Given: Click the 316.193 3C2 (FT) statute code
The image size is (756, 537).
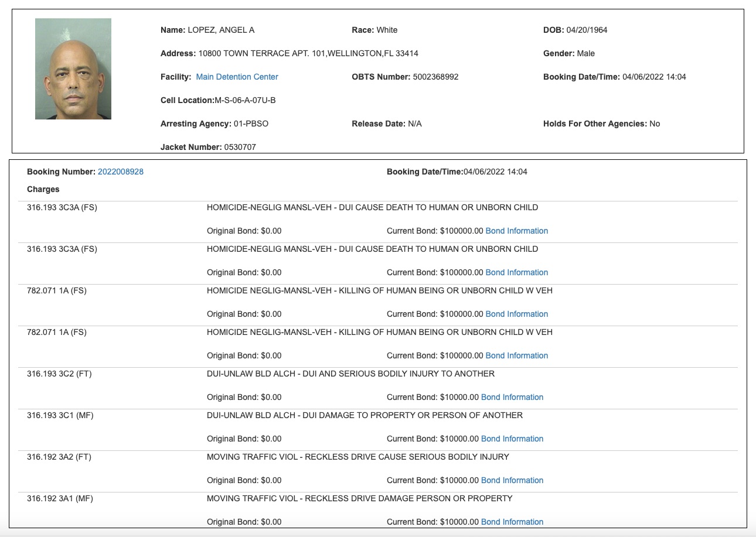Looking at the screenshot, I should click(59, 374).
